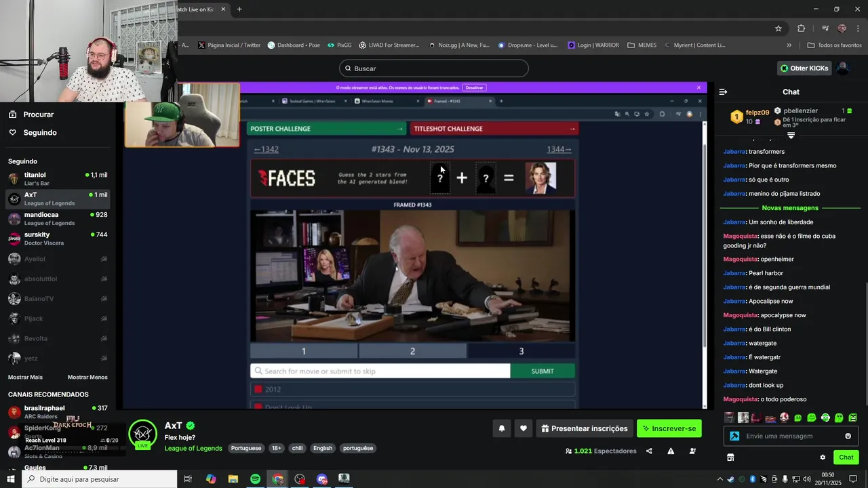Select the Kratos face emote
Image resolution: width=868 pixels, height=488 pixels.
[x=784, y=418]
